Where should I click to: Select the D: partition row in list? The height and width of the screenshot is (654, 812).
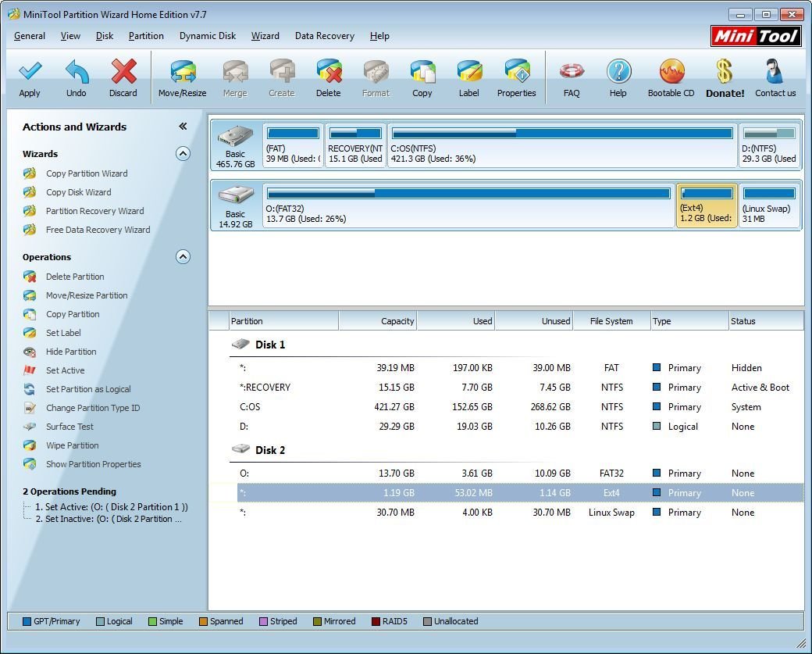click(520, 427)
